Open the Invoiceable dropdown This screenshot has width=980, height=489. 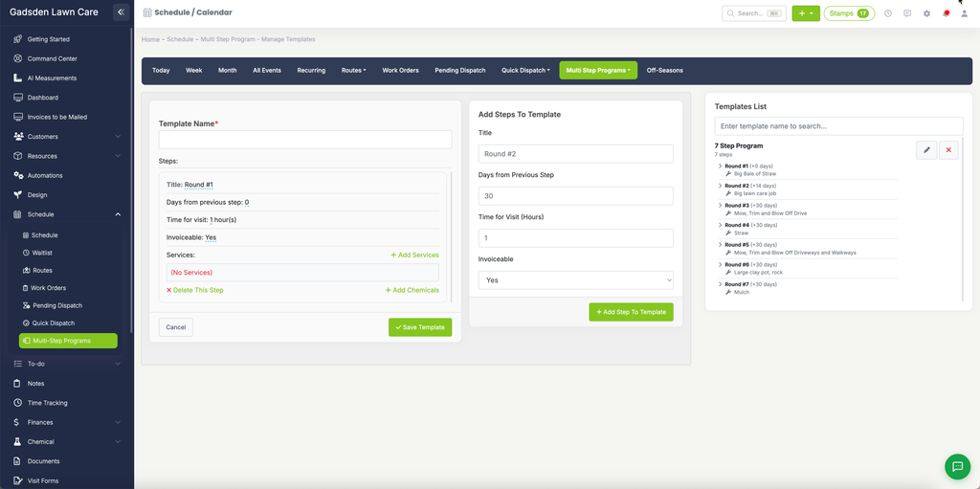575,280
